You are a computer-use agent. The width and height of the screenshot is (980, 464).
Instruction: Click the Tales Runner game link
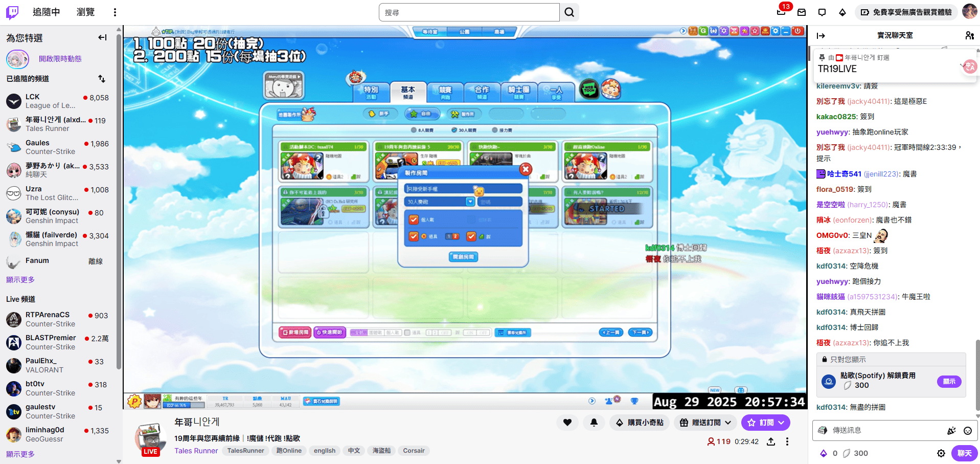coord(196,451)
